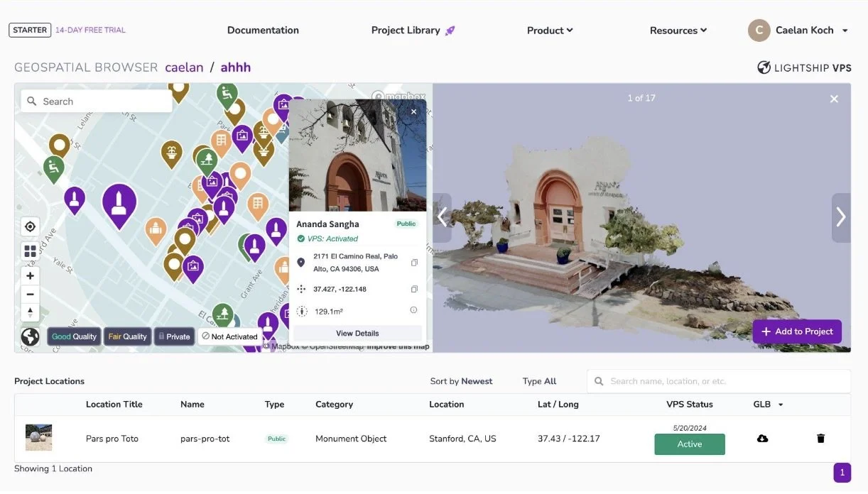Reset map bearing with compass control

(30, 312)
